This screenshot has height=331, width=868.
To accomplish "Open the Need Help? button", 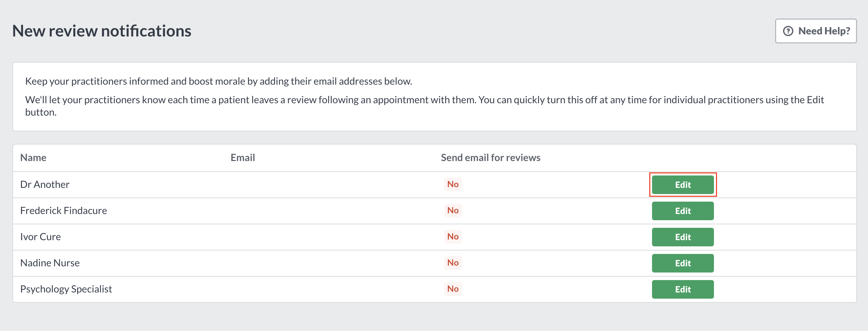I will click(x=816, y=31).
